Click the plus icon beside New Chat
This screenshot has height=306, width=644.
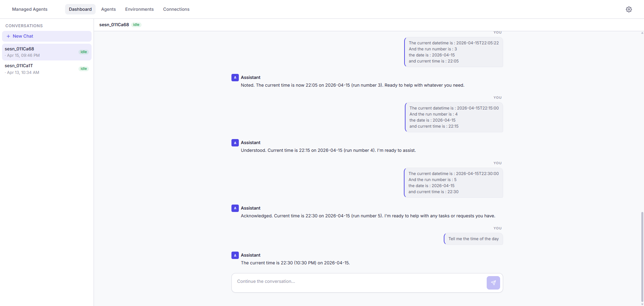click(8, 36)
